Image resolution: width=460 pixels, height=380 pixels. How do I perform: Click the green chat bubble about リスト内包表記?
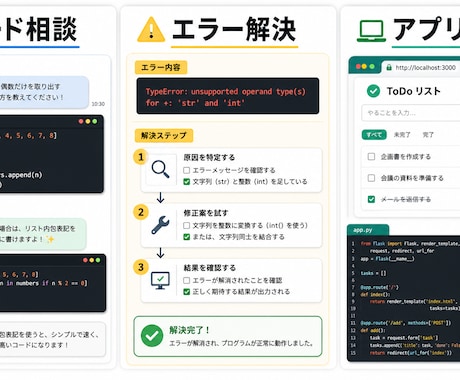tap(42, 234)
